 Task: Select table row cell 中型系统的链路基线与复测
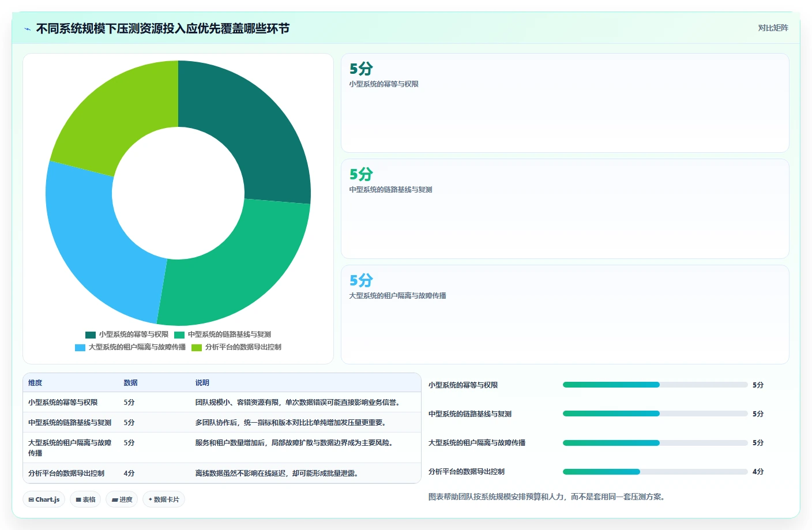click(70, 423)
